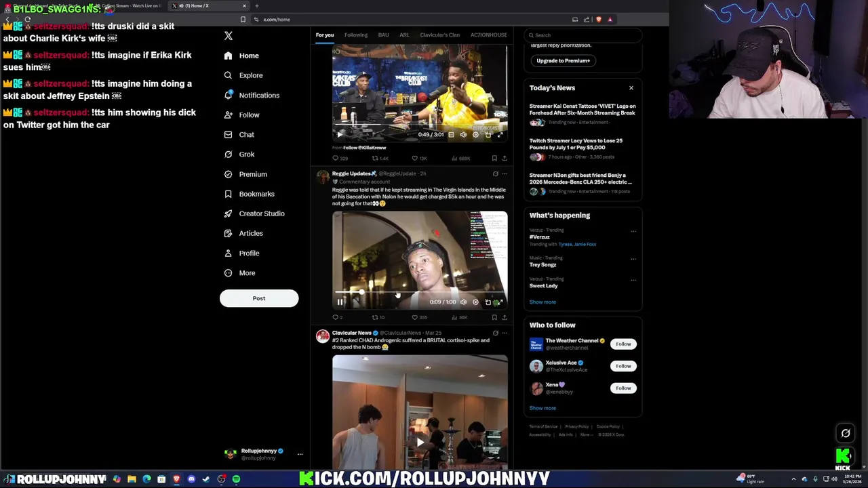
Task: Follow The Weather Channel
Action: [623, 344]
